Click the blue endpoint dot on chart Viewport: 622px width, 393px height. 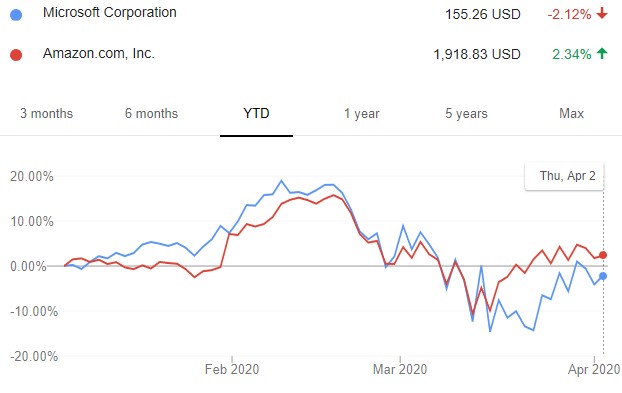point(603,276)
